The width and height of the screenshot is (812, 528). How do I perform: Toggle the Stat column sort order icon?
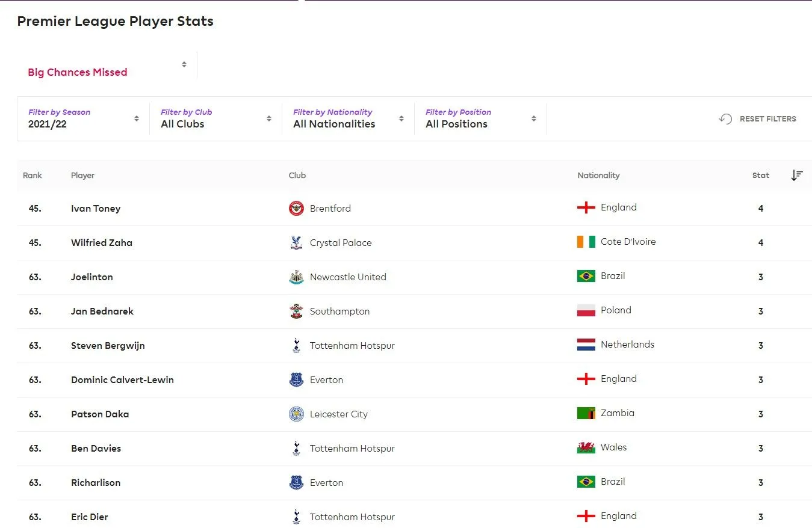(797, 176)
